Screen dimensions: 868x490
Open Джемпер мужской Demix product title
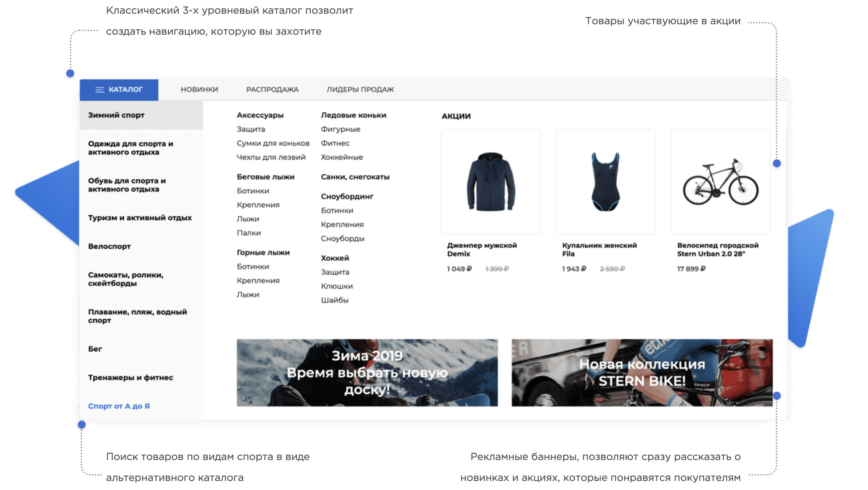pyautogui.click(x=481, y=249)
